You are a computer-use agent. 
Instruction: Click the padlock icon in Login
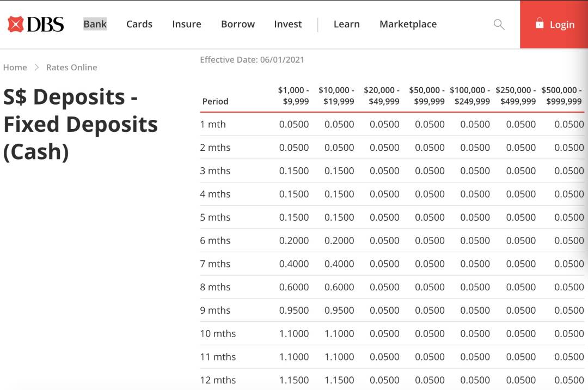(540, 23)
